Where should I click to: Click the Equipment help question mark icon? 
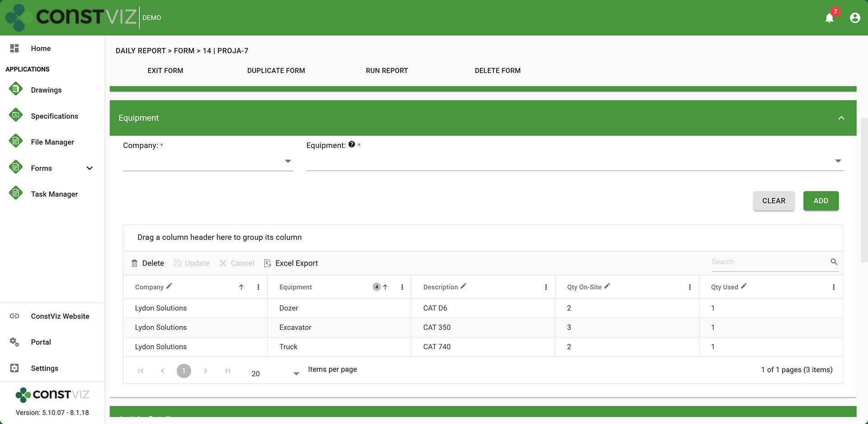(352, 144)
